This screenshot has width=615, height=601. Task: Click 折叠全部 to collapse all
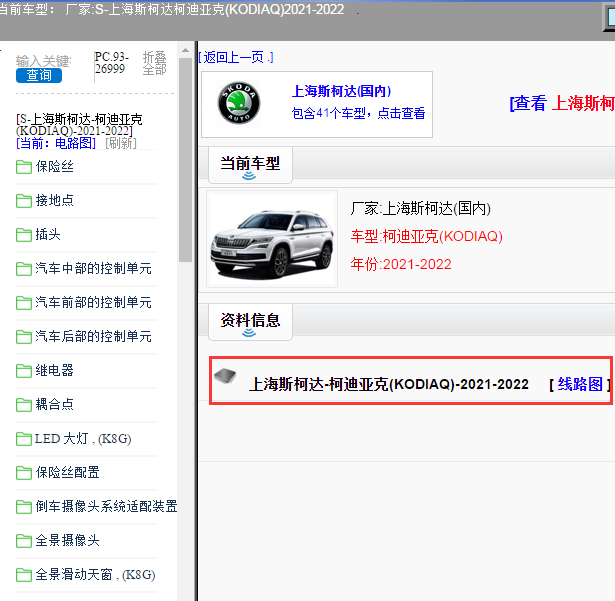point(154,63)
